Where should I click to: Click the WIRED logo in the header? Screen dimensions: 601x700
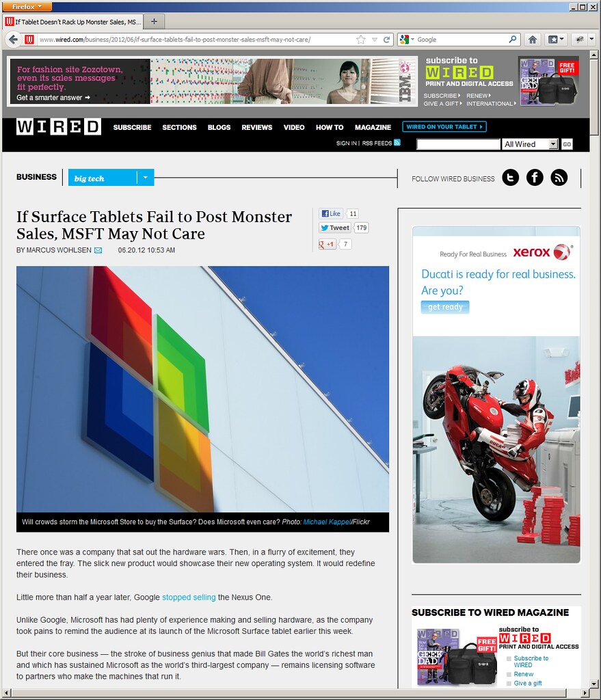click(x=59, y=126)
